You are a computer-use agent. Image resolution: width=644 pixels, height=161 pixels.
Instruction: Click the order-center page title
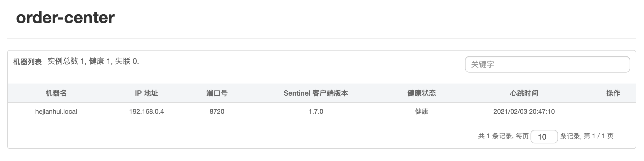[x=65, y=18]
